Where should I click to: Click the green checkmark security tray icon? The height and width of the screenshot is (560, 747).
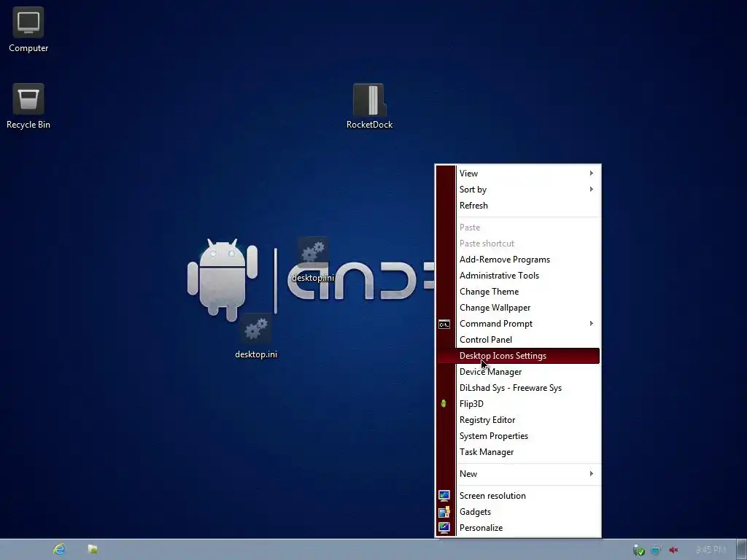coord(638,550)
